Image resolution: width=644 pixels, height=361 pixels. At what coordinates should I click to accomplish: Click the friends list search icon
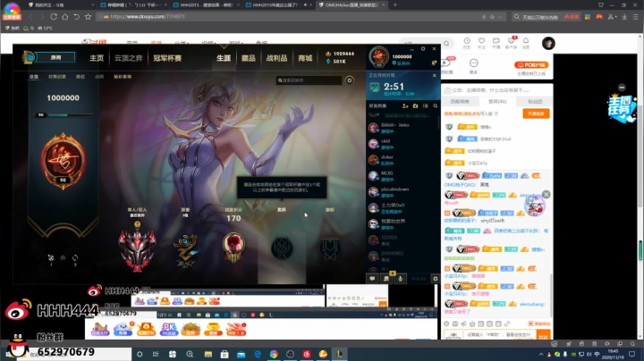(436, 105)
